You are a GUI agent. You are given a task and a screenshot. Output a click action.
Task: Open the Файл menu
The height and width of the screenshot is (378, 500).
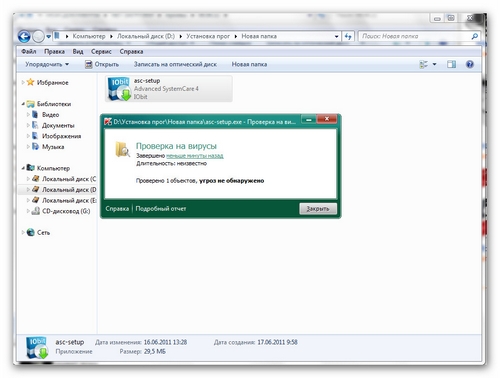click(29, 51)
